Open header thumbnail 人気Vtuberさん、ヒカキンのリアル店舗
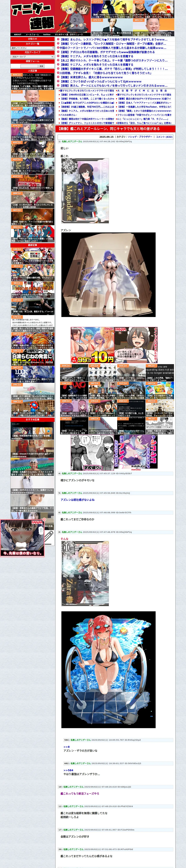 coord(154,9)
